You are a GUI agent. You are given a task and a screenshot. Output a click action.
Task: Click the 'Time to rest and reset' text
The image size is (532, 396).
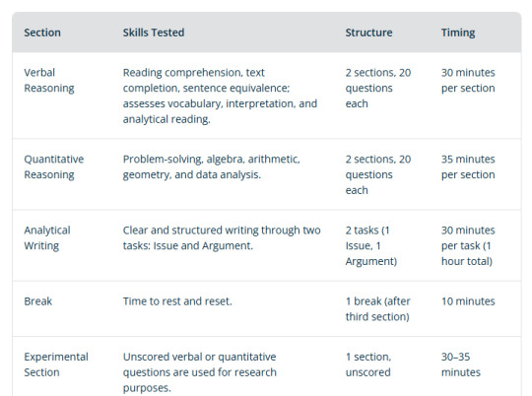[x=177, y=301]
